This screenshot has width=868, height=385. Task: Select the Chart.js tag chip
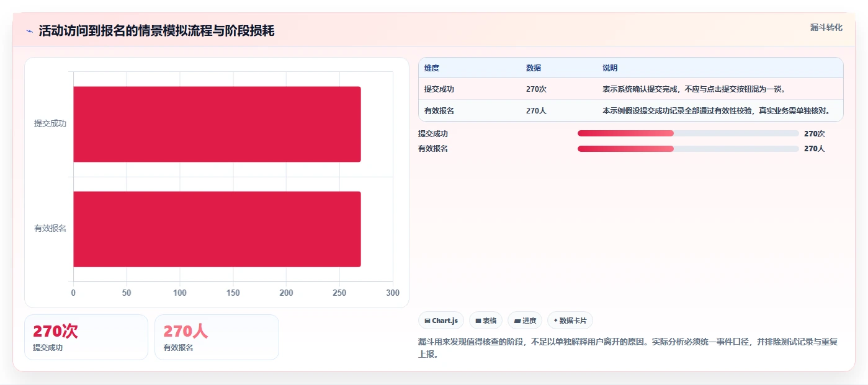tap(441, 321)
